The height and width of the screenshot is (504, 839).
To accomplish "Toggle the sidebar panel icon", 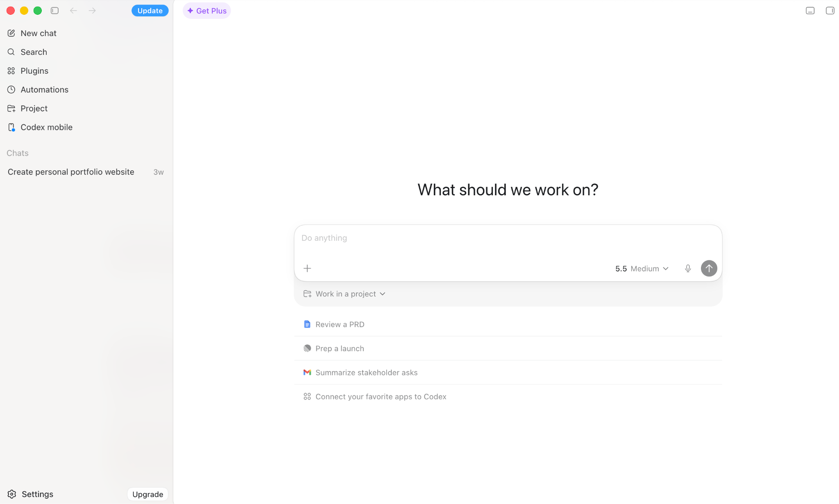I will [54, 11].
